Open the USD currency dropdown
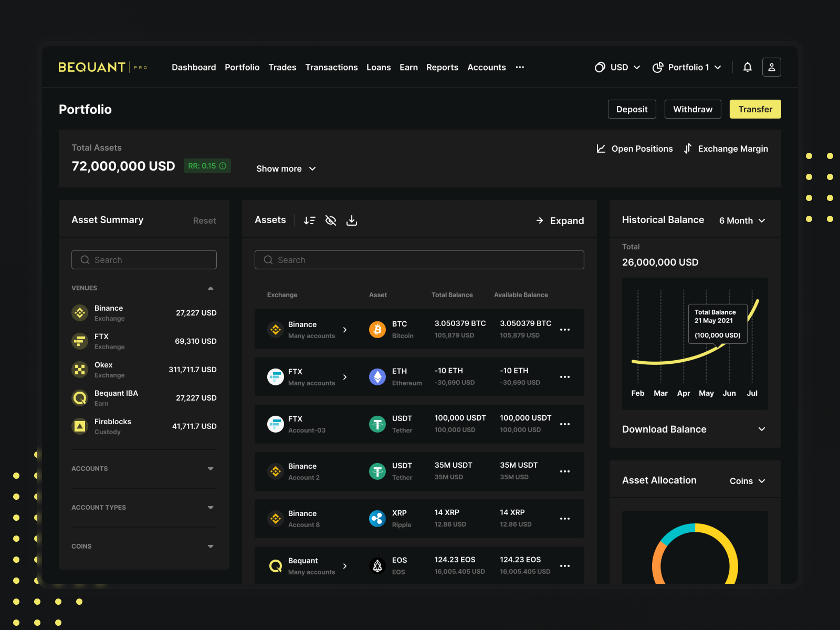Viewport: 840px width, 630px height. pos(617,67)
